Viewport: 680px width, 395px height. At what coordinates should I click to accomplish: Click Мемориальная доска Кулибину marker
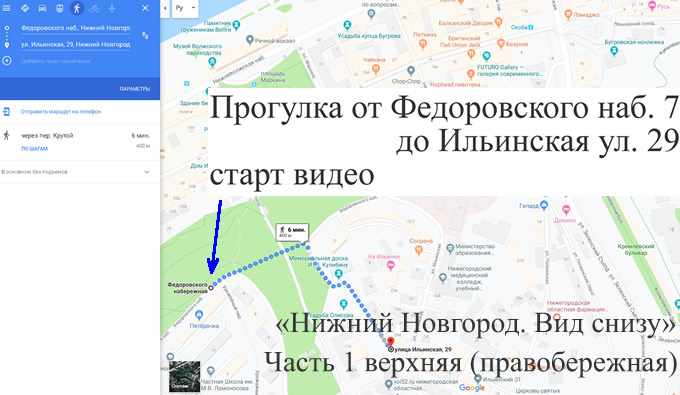click(x=339, y=273)
